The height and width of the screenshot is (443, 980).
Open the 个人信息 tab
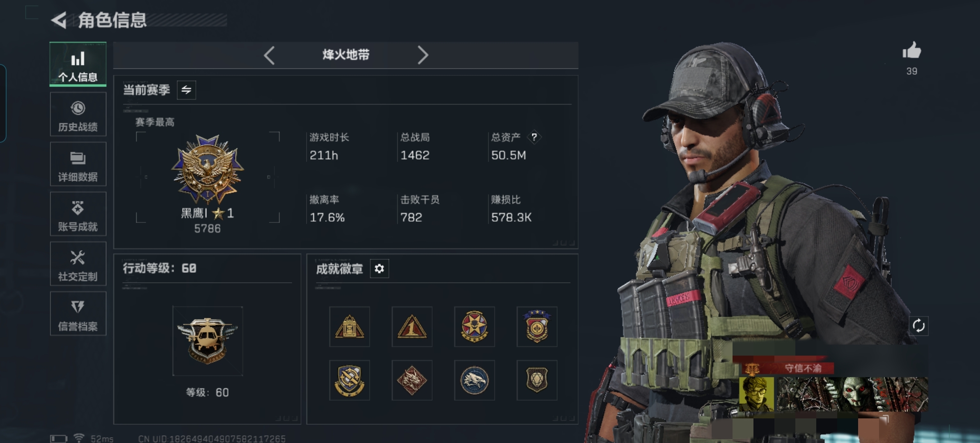tap(78, 64)
